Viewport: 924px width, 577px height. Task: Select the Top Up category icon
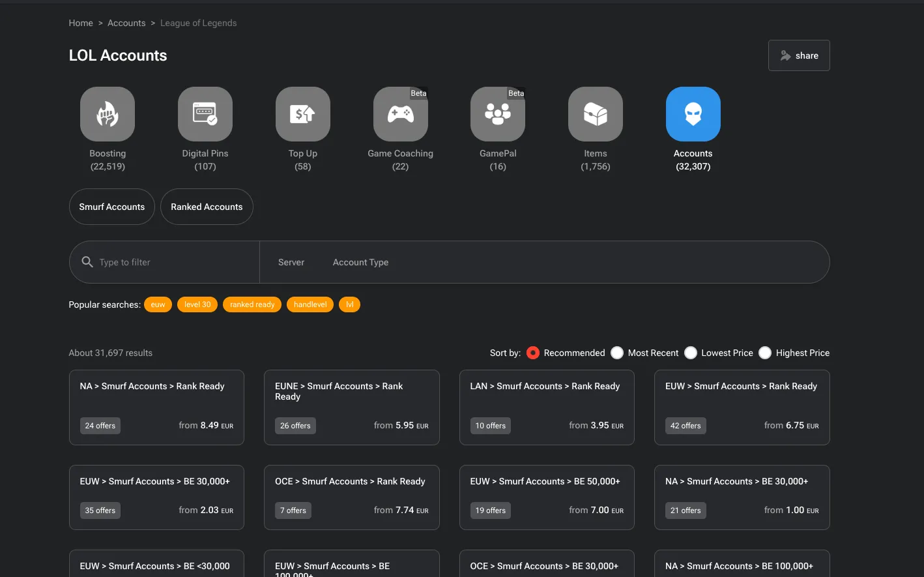click(x=303, y=114)
